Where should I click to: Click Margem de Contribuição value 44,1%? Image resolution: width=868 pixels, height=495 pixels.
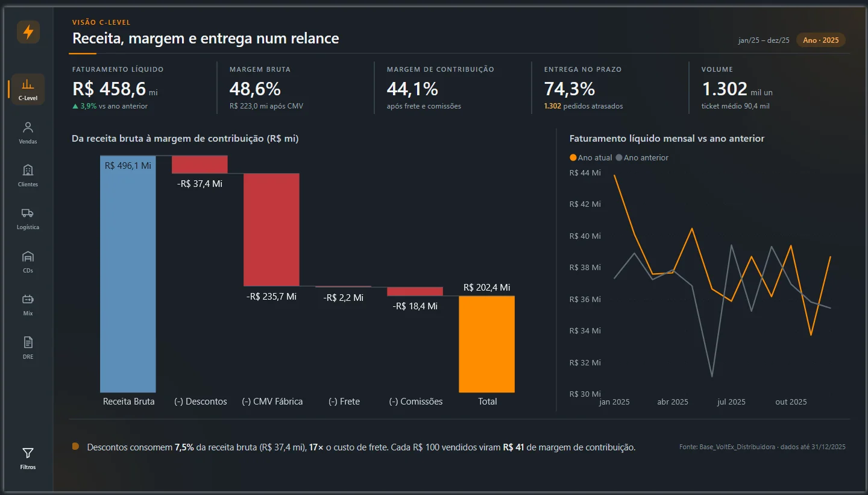point(412,89)
